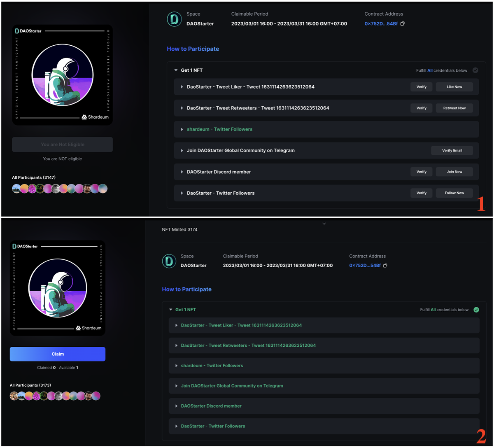The height and width of the screenshot is (448, 494).
Task: Click the DAOStarter space logo in upper screenshot
Action: [175, 19]
